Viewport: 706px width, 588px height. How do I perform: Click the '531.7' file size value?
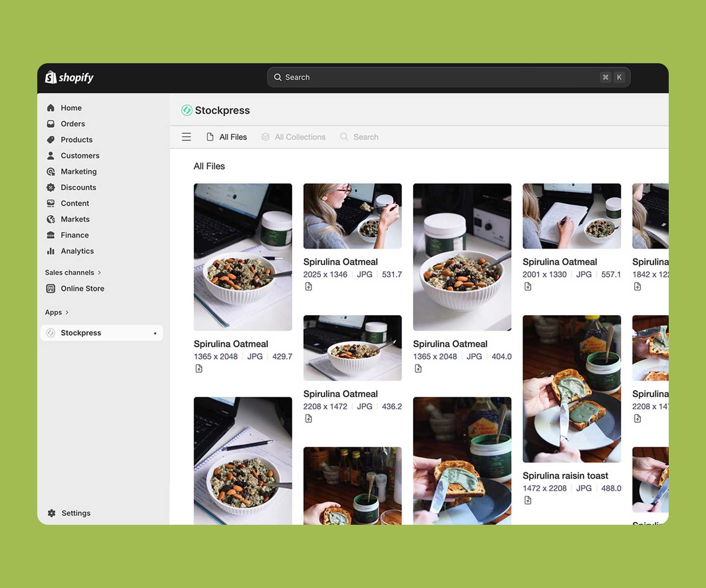tap(392, 275)
